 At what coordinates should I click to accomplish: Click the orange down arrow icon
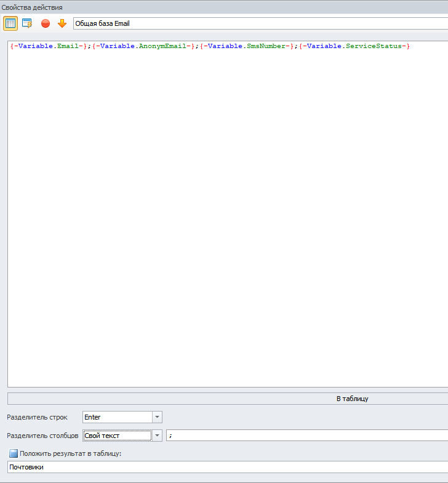point(62,23)
